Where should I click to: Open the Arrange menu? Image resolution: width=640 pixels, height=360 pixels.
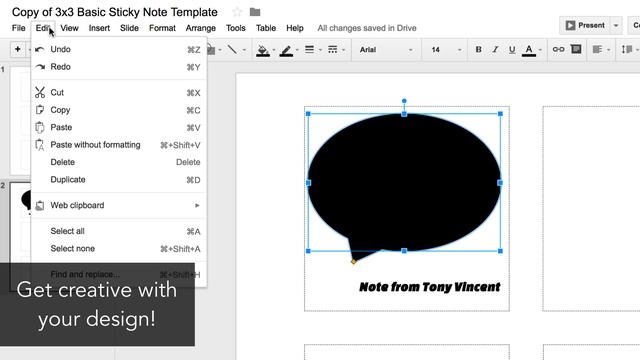(200, 28)
